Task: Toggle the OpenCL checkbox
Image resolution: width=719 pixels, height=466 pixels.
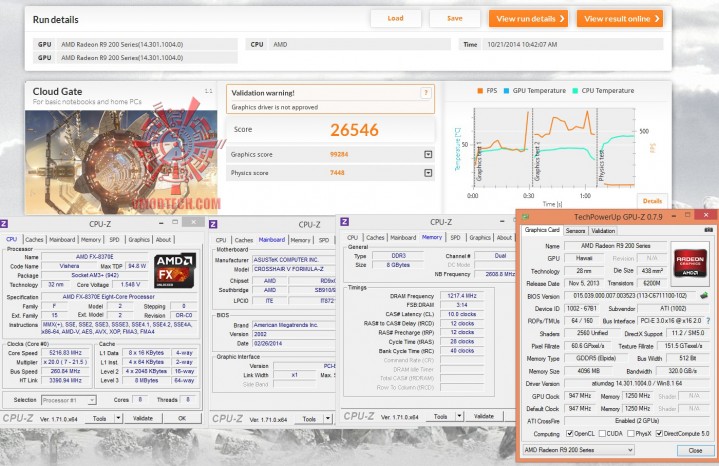Action: pyautogui.click(x=570, y=433)
